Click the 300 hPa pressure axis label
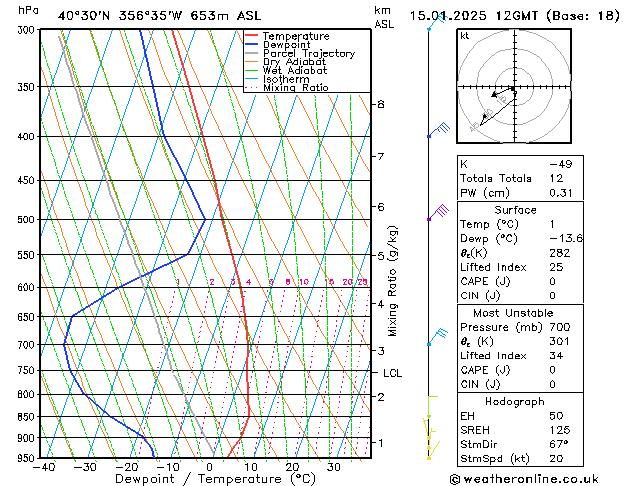The image size is (629, 486). tap(26, 30)
